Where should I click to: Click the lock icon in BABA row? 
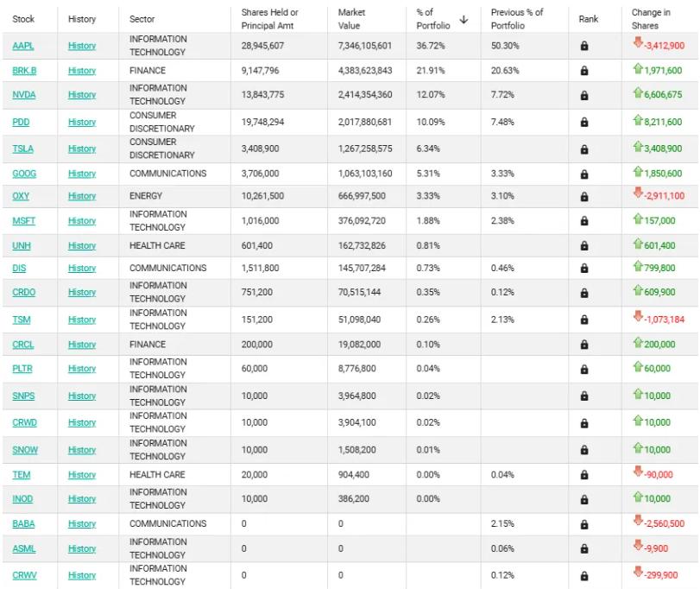584,524
